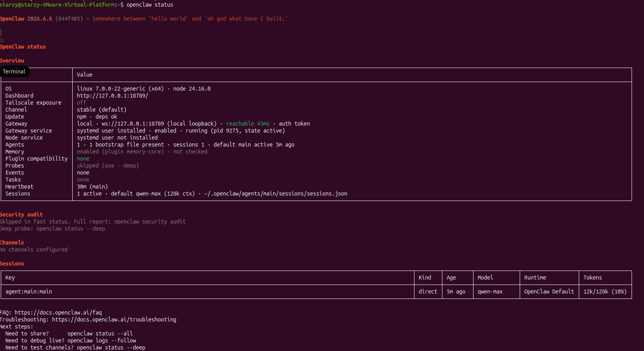Viewport: 644px width, 351px height.
Task: Click the '12k/128k (10%)' tokens cell
Action: pyautogui.click(x=605, y=292)
